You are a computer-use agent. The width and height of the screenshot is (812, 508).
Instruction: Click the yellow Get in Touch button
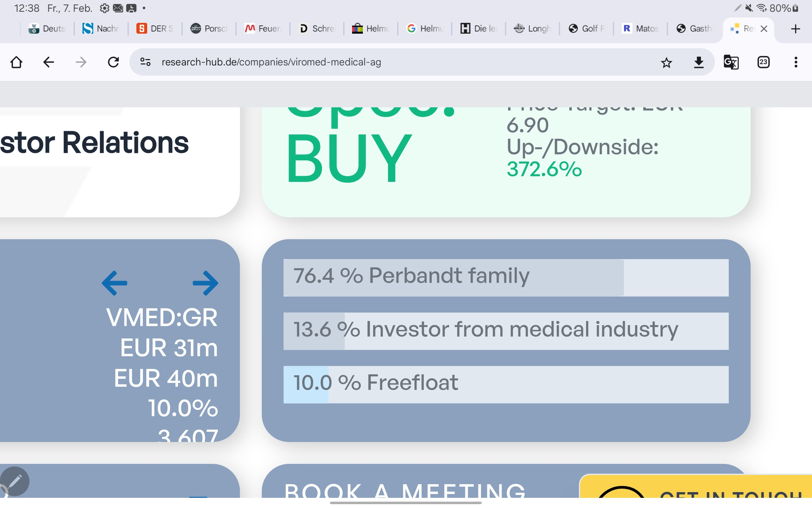tap(696, 486)
